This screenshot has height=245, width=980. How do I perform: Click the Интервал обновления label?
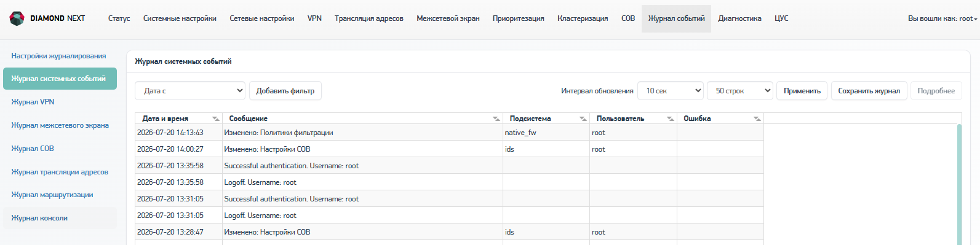point(597,91)
